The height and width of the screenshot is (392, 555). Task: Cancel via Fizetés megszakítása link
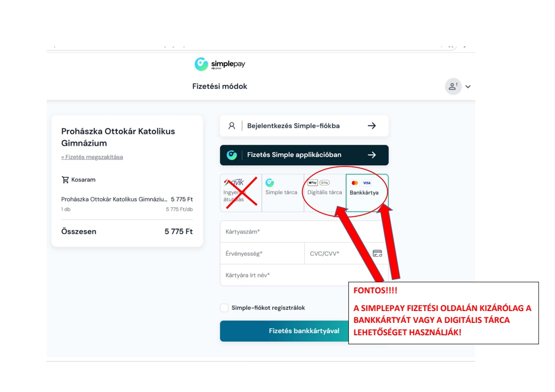(x=92, y=157)
